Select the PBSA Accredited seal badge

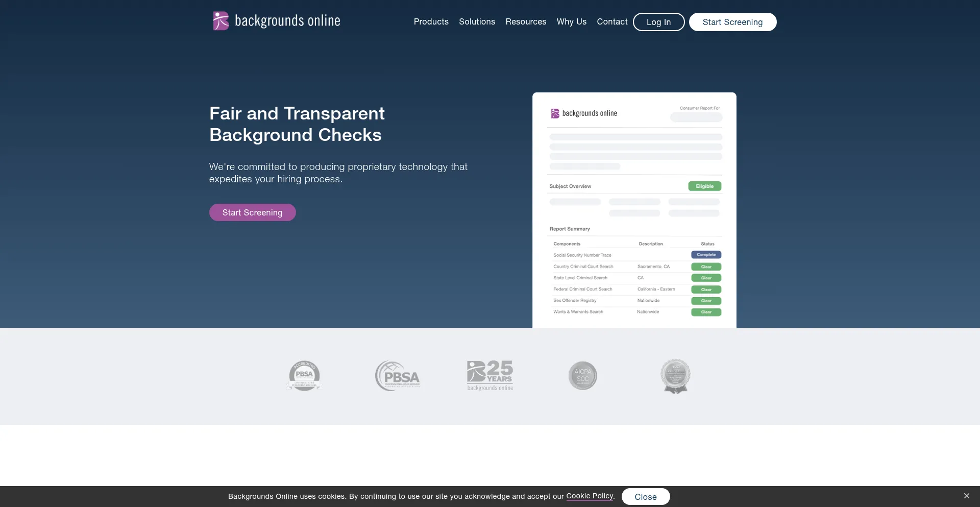point(304,375)
